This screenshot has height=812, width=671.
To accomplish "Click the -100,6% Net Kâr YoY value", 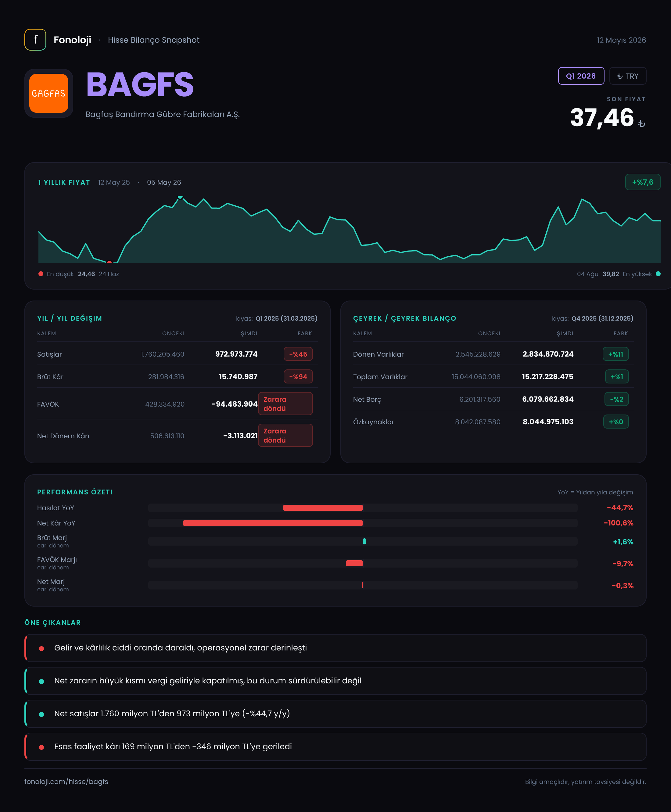I will click(619, 523).
